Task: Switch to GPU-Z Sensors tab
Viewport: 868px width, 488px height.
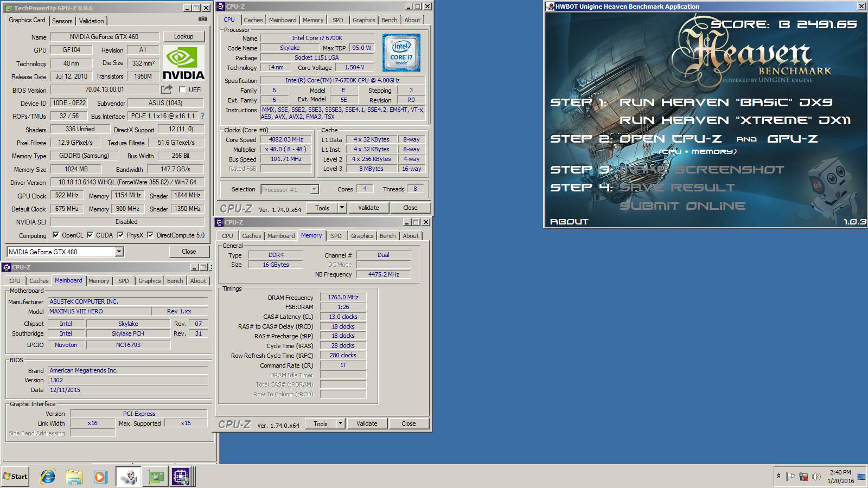Action: (62, 21)
